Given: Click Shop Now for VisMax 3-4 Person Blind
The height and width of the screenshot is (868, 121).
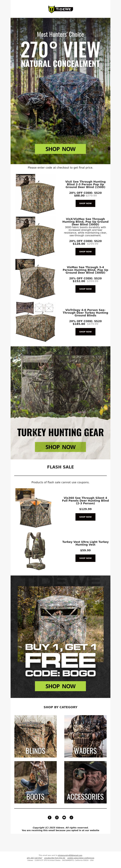Looking at the screenshot, I should pos(85,289).
